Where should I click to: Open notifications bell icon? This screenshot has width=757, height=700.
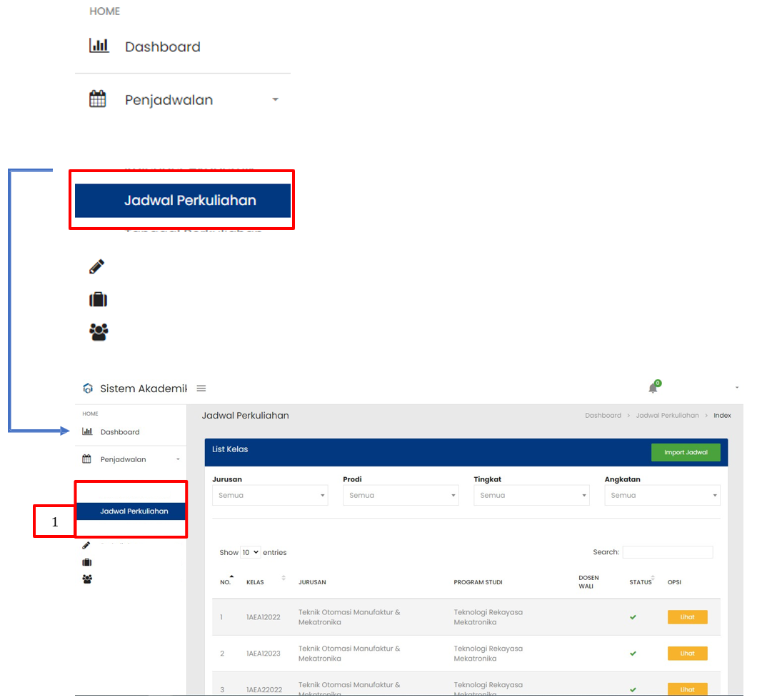point(653,388)
